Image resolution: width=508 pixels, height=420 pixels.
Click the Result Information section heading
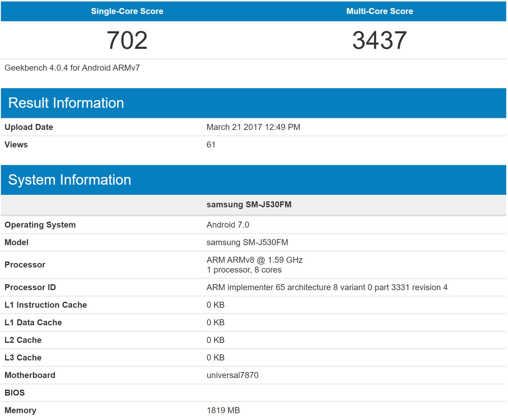[x=66, y=103]
